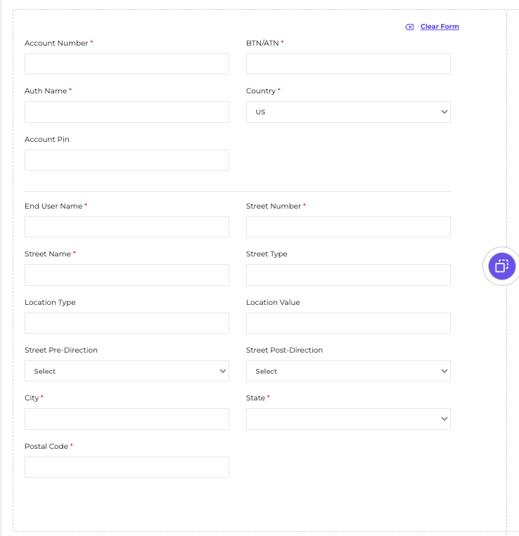Screen dimensions: 519x536
Task: Open the Country dropdown
Action: click(348, 112)
